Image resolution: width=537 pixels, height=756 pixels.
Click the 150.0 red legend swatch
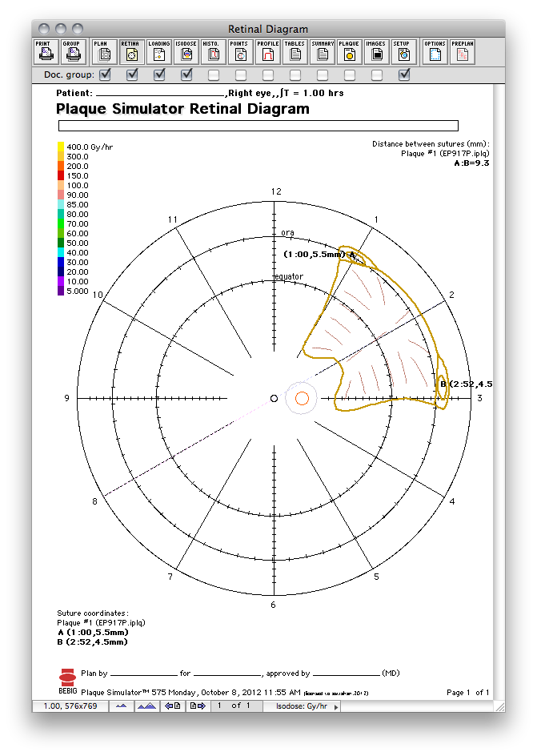(x=61, y=175)
